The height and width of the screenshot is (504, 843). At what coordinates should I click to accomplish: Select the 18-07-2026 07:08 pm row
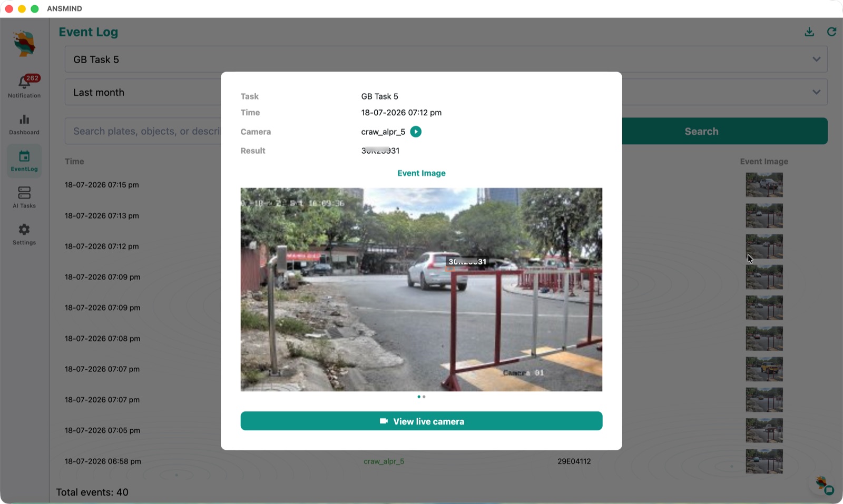pos(102,339)
